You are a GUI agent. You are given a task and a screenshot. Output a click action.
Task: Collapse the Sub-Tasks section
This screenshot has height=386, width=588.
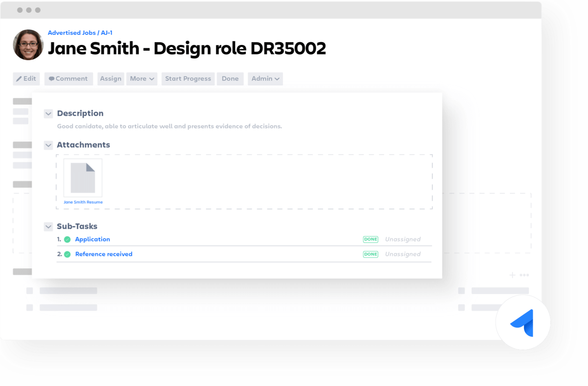click(x=48, y=227)
